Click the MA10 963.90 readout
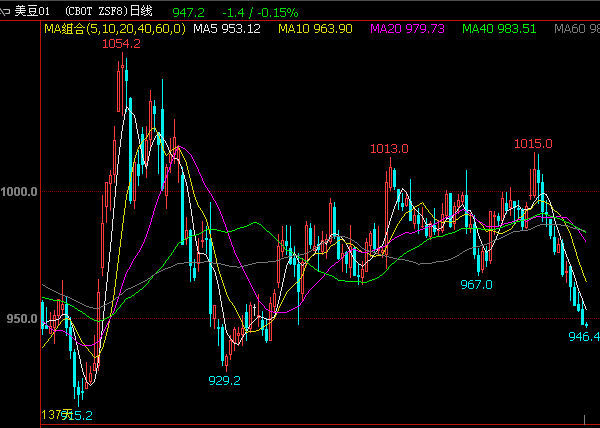This screenshot has width=600, height=428. [x=315, y=29]
